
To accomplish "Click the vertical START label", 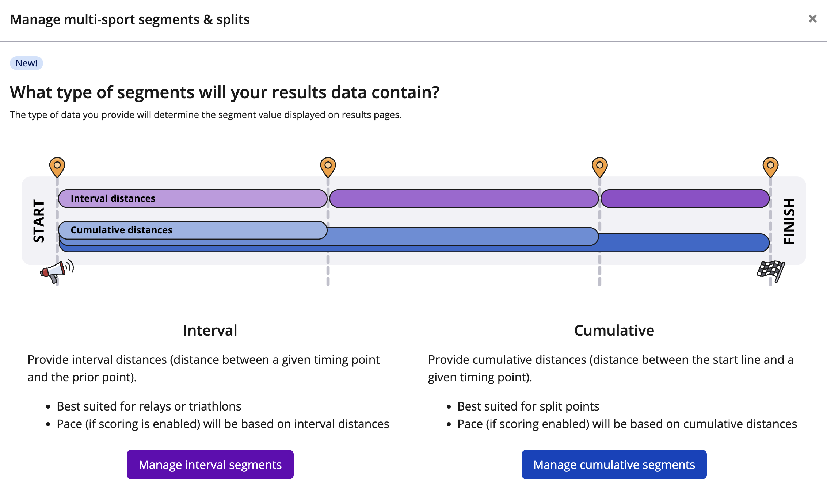I will pyautogui.click(x=39, y=221).
